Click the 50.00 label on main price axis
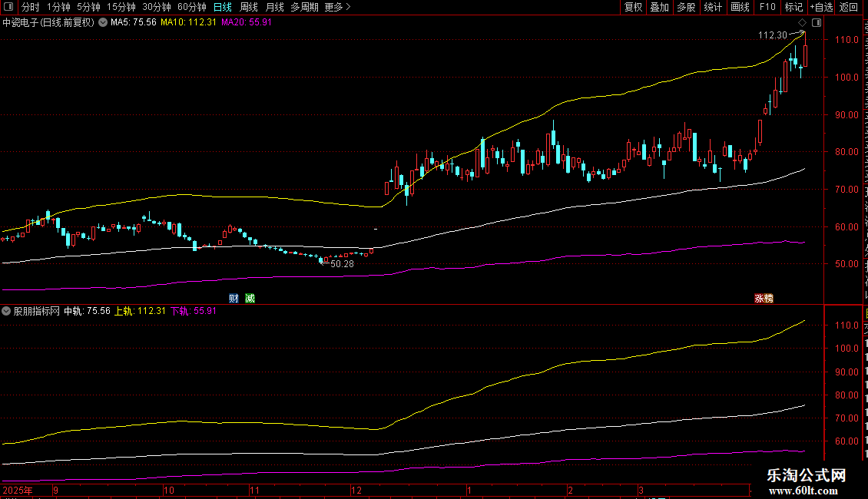This screenshot has height=499, width=868. [846, 264]
